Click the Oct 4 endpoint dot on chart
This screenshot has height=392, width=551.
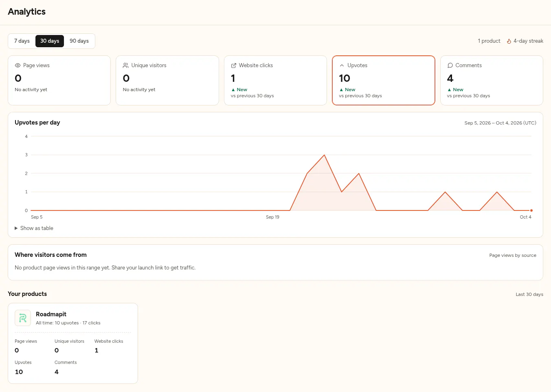[x=531, y=210]
